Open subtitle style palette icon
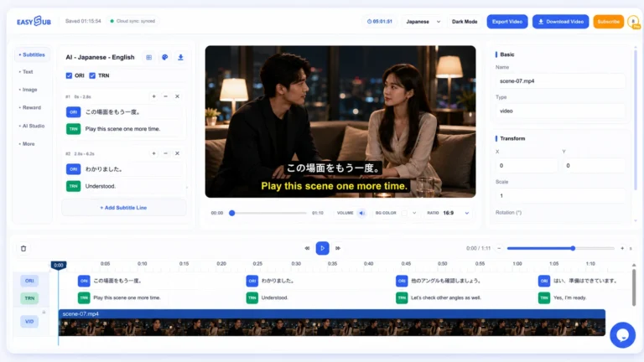 pyautogui.click(x=164, y=58)
